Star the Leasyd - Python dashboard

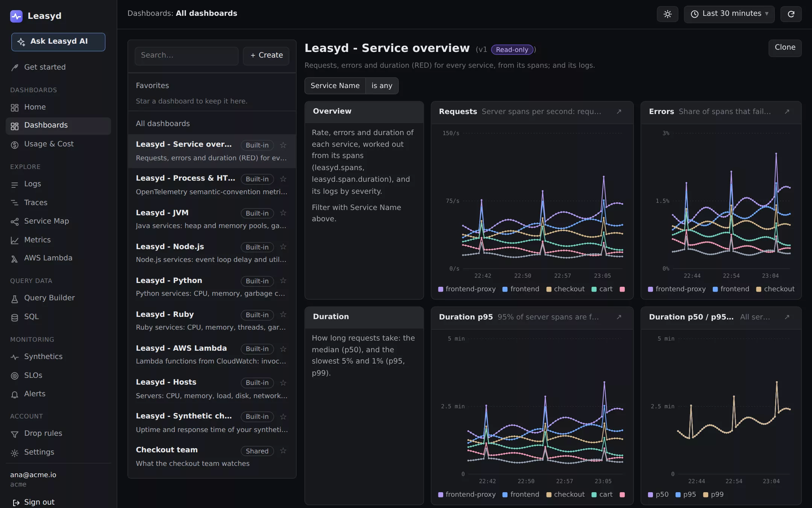click(283, 281)
